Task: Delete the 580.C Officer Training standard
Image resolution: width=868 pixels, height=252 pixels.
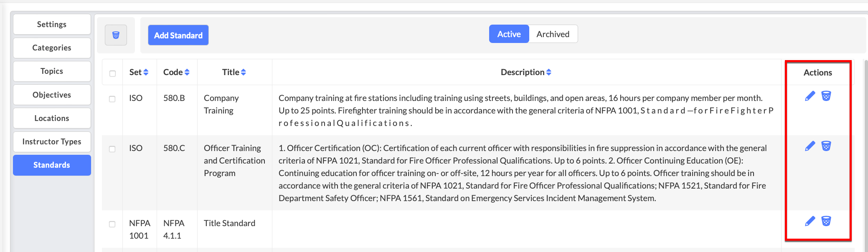Action: pyautogui.click(x=826, y=146)
